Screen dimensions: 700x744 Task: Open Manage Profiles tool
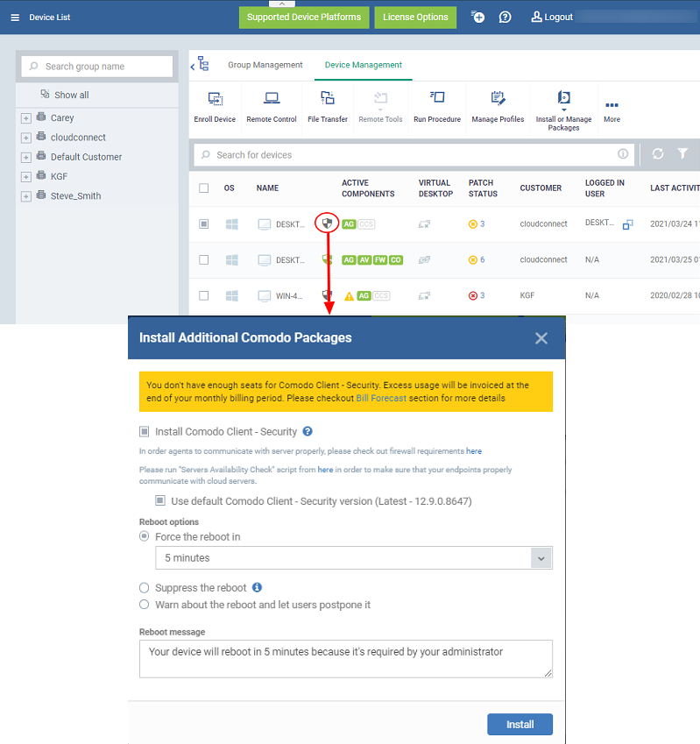point(498,107)
